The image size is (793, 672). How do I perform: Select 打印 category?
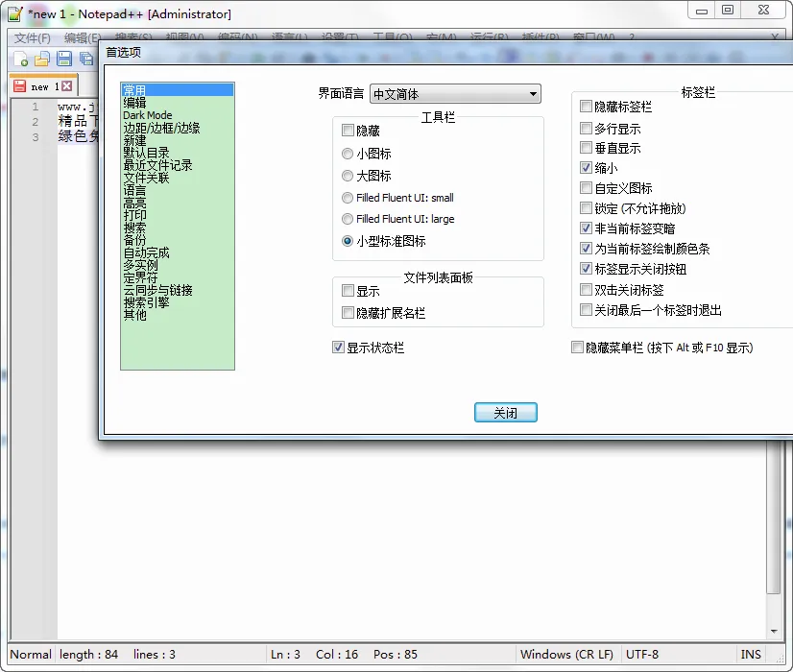pyautogui.click(x=178, y=215)
